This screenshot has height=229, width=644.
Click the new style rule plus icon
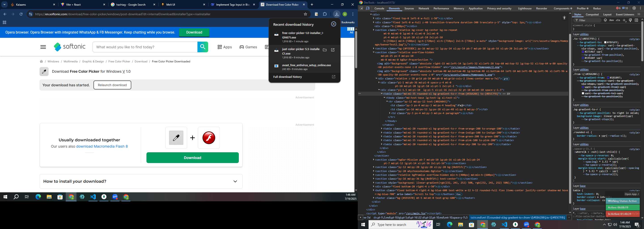[x=624, y=20]
